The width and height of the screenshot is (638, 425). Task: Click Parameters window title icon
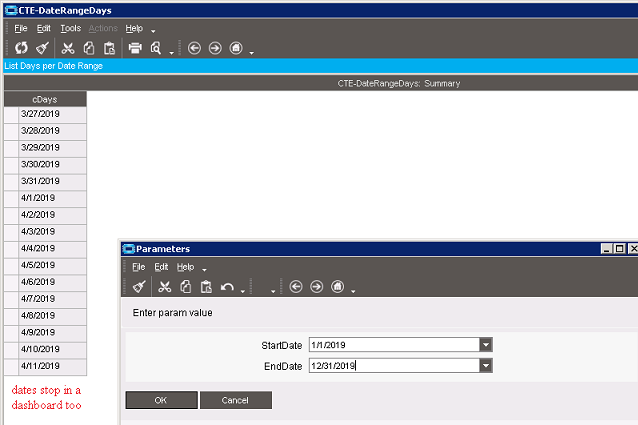click(x=129, y=248)
